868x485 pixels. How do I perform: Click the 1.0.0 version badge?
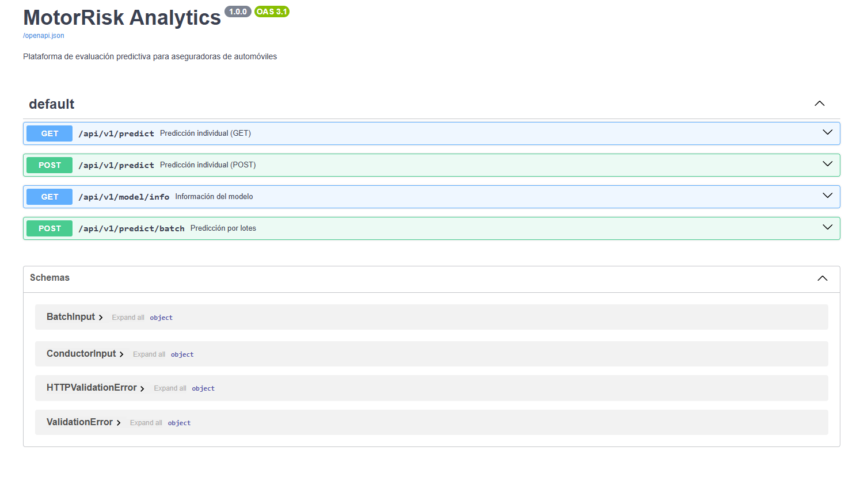[x=238, y=12]
